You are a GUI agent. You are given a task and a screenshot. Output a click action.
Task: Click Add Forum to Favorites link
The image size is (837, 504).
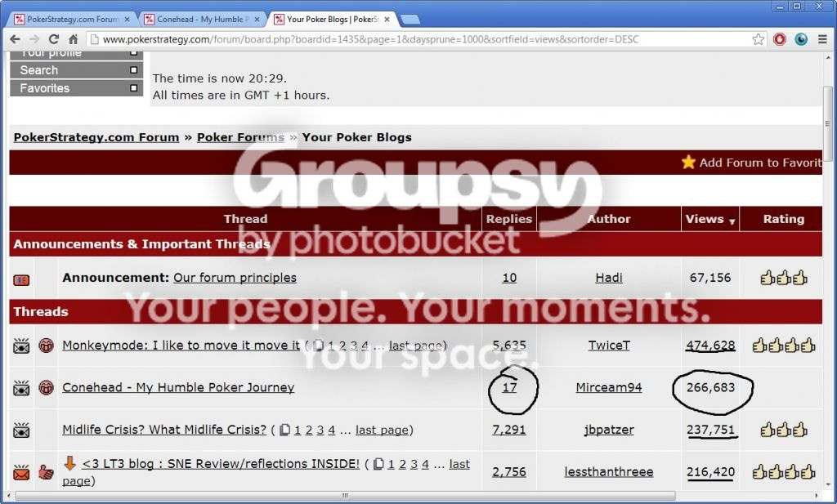click(761, 163)
